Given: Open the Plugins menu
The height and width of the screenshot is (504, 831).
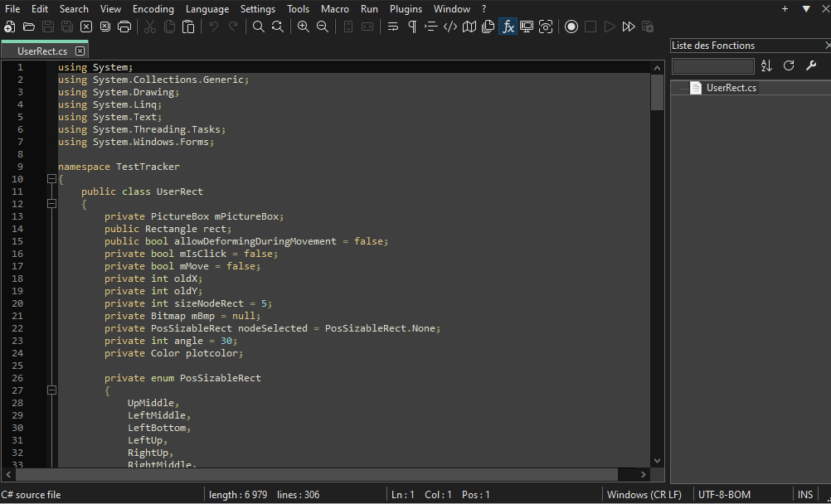Looking at the screenshot, I should 406,9.
